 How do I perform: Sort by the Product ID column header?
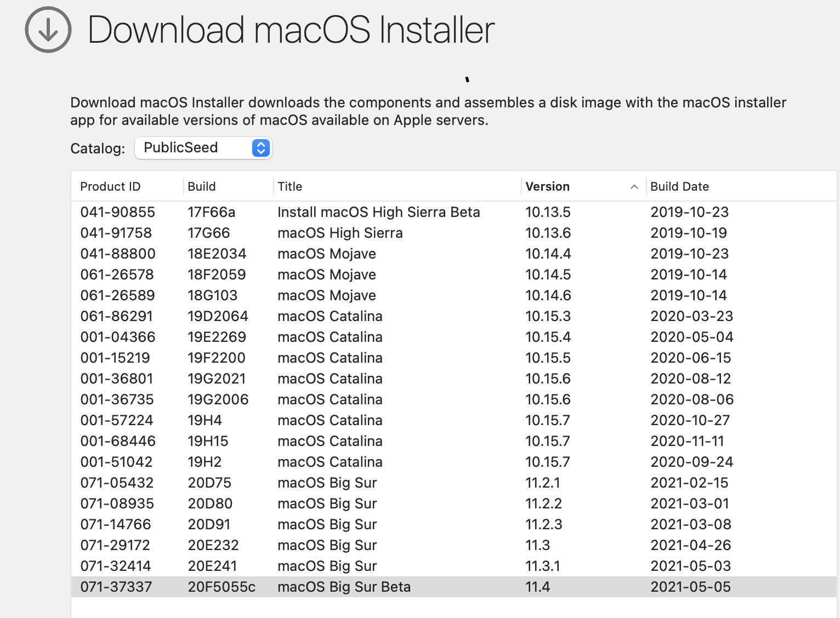110,186
